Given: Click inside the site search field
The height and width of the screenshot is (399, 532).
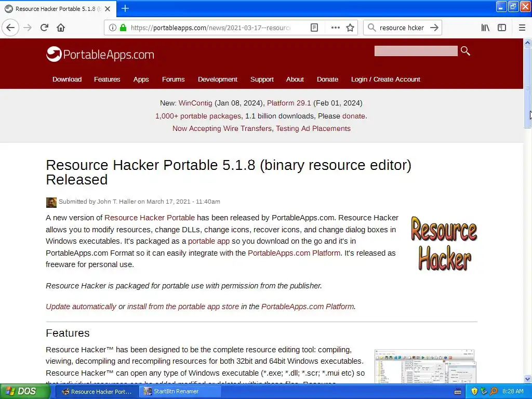Looking at the screenshot, I should pyautogui.click(x=416, y=51).
